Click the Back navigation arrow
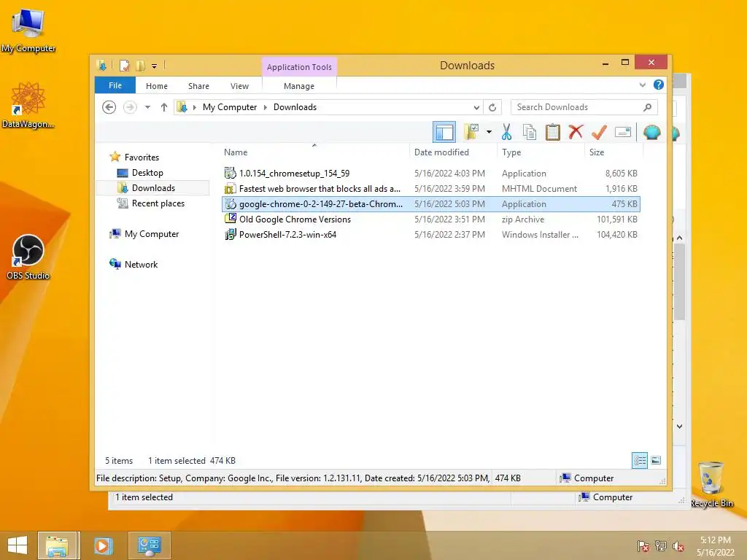Viewport: 747px width, 560px height. (x=109, y=107)
